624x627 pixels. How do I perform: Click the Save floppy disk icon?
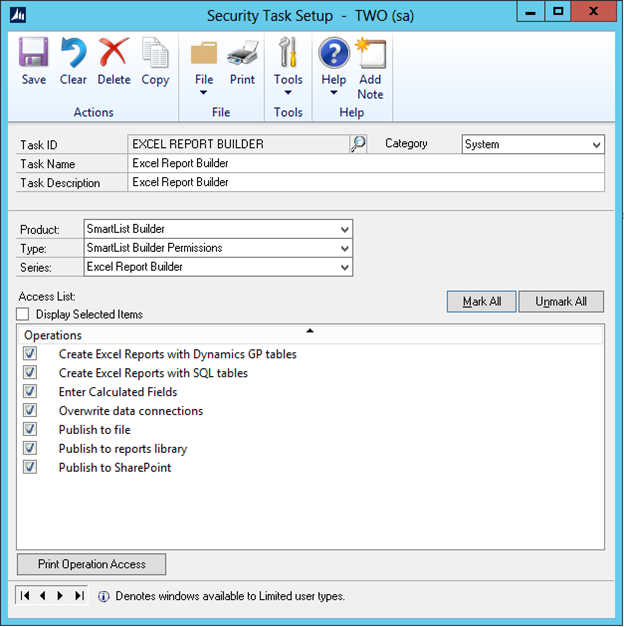(34, 52)
